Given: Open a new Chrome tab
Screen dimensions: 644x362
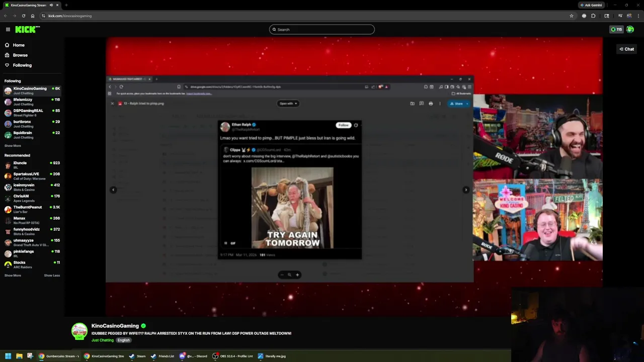Looking at the screenshot, I should tap(66, 5).
